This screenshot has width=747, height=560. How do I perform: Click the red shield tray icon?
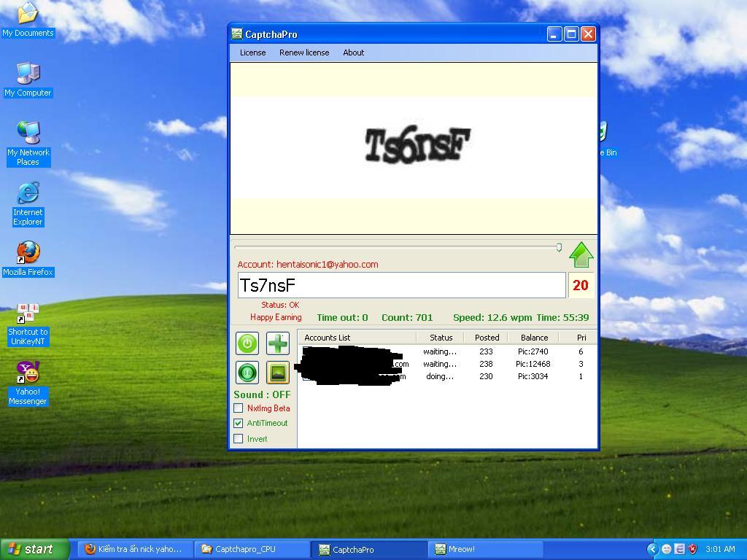693,549
